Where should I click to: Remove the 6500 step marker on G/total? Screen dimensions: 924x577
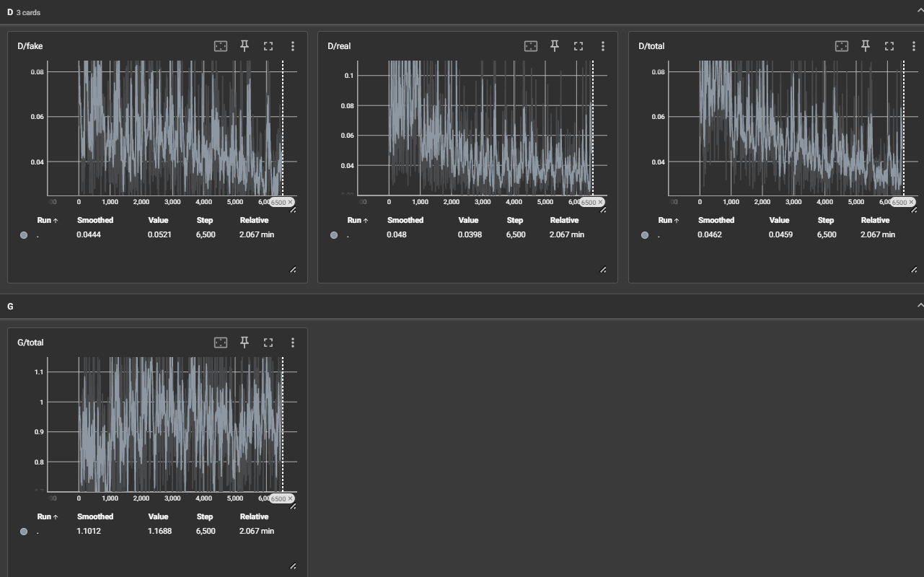click(x=290, y=499)
